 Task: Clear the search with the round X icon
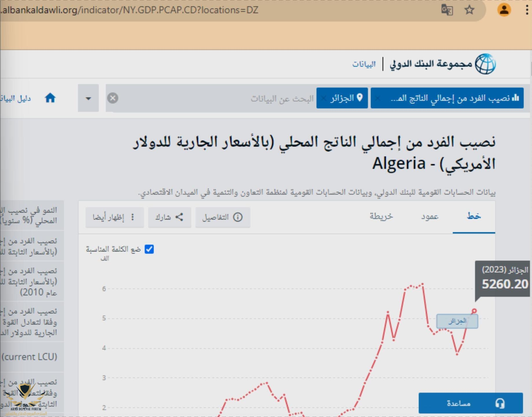[x=113, y=98]
